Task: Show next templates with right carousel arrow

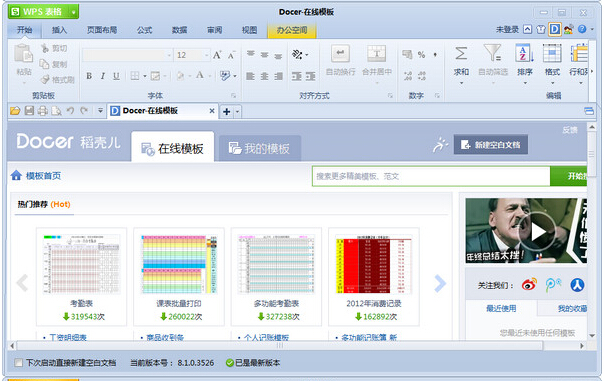Action: click(x=440, y=284)
